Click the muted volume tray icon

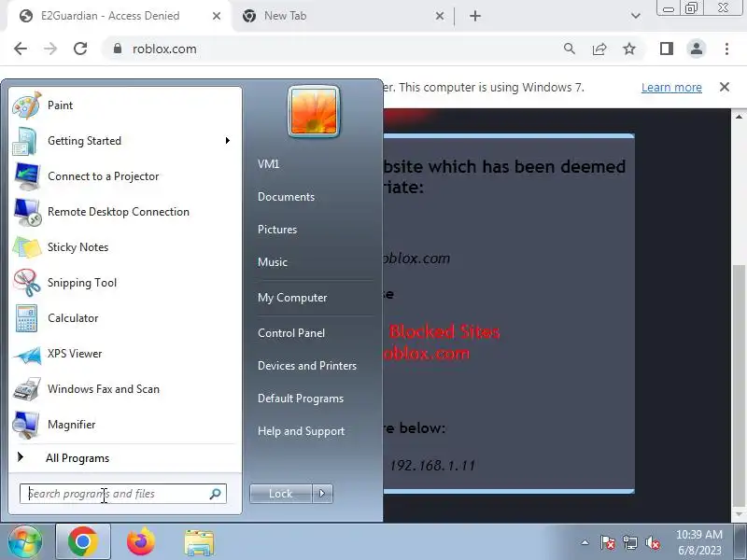(653, 542)
